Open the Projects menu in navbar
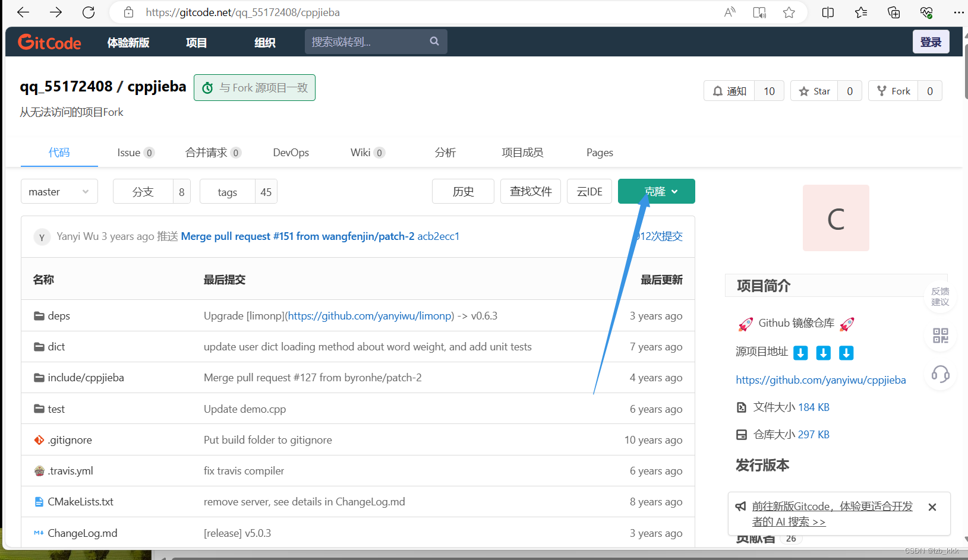Image resolution: width=968 pixels, height=560 pixels. (x=197, y=42)
